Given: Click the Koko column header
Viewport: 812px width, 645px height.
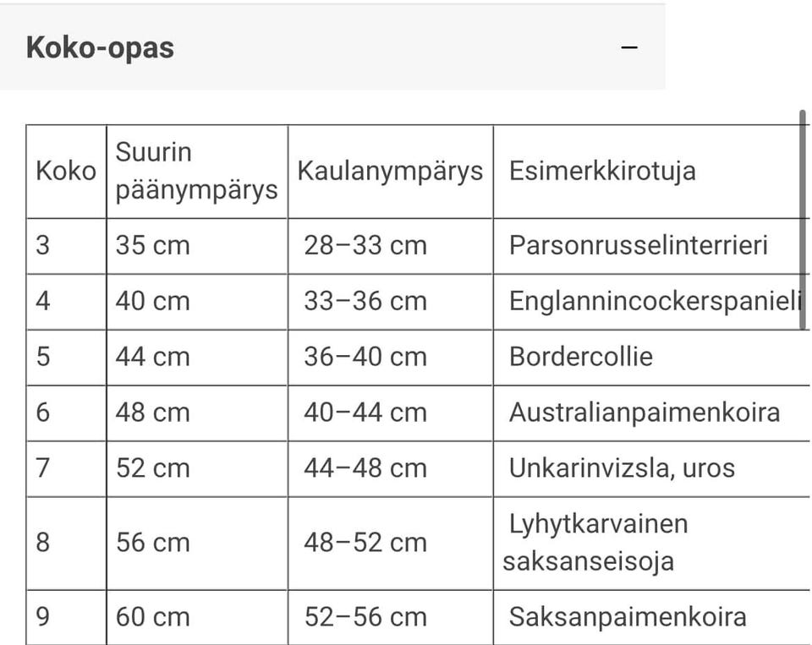Looking at the screenshot, I should (x=65, y=172).
